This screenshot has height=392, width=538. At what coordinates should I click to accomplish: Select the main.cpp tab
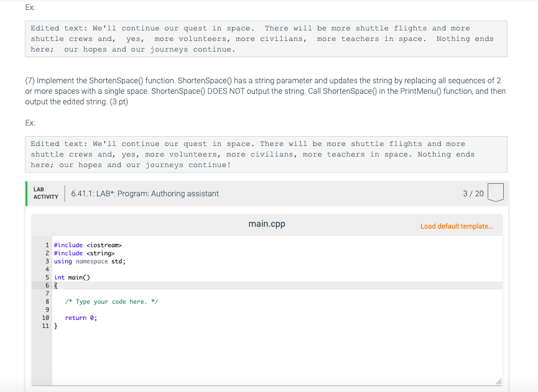[266, 224]
